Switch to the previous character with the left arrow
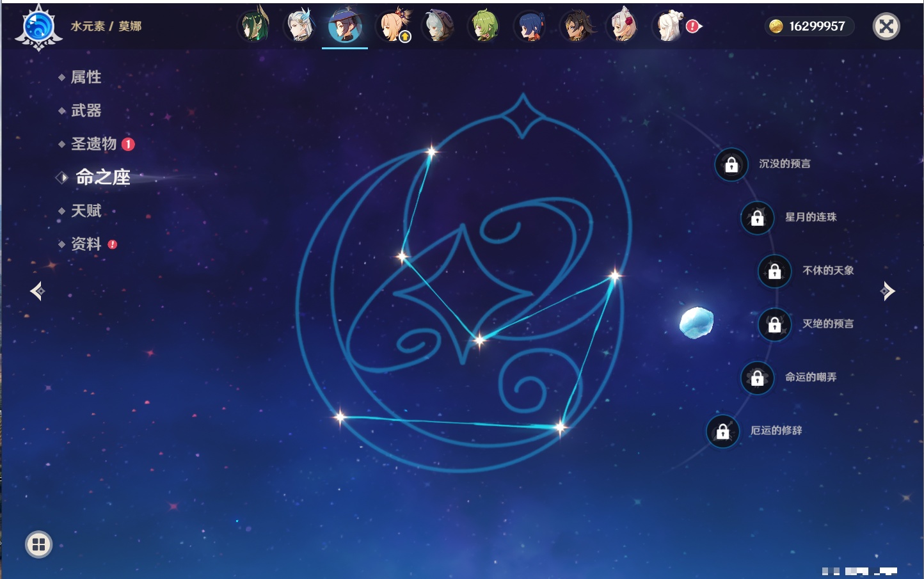The height and width of the screenshot is (579, 924). tap(37, 291)
